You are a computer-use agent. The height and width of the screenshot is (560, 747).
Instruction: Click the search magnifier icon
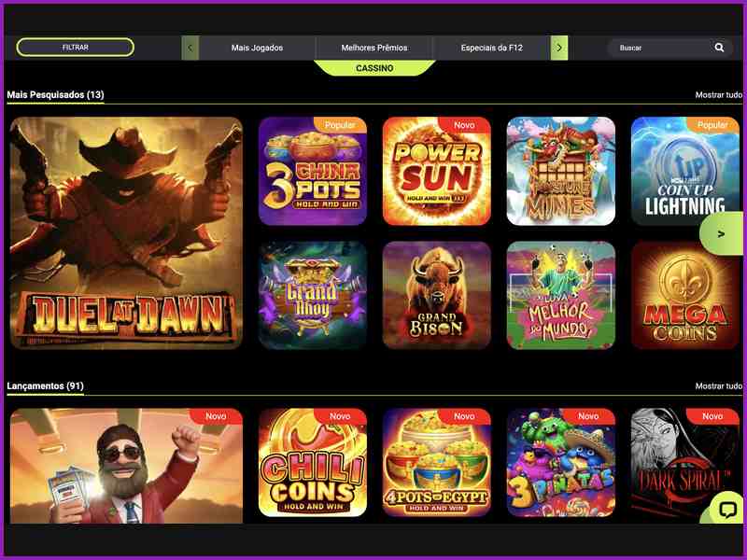coord(719,48)
